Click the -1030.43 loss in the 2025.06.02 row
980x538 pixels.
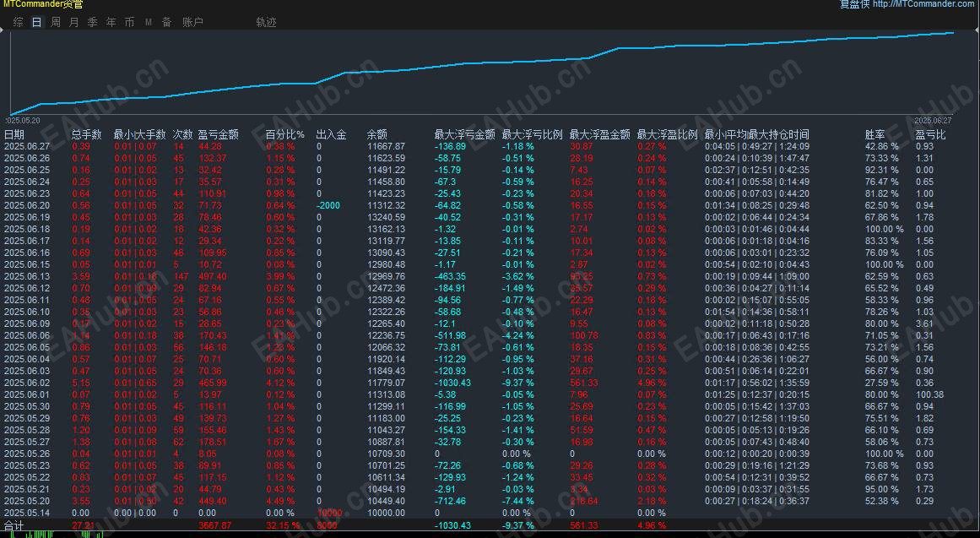[x=452, y=383]
